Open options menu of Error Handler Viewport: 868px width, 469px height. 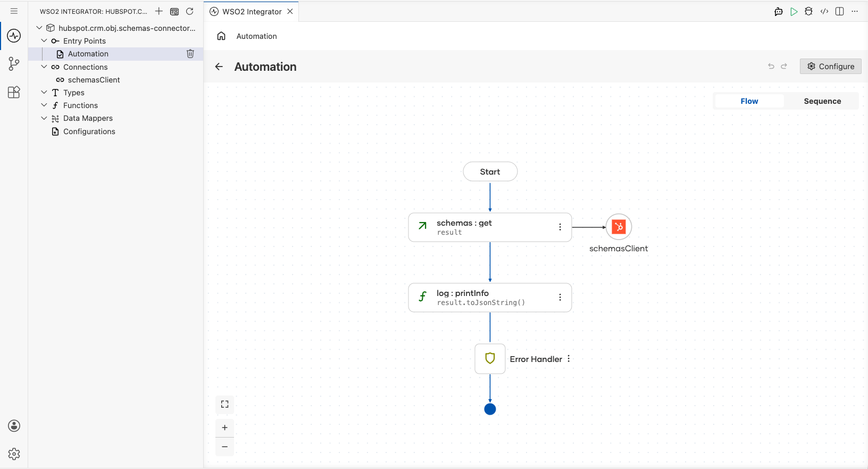[x=569, y=359]
